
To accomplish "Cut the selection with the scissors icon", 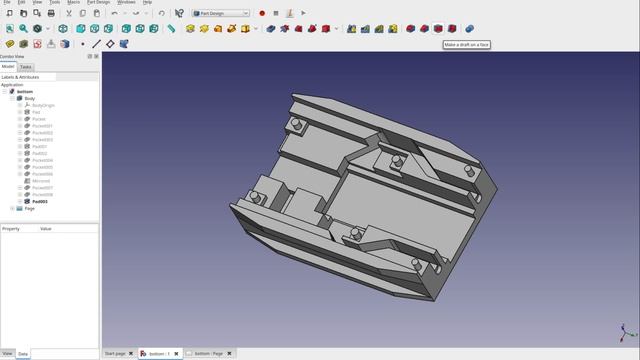I will coord(69,13).
